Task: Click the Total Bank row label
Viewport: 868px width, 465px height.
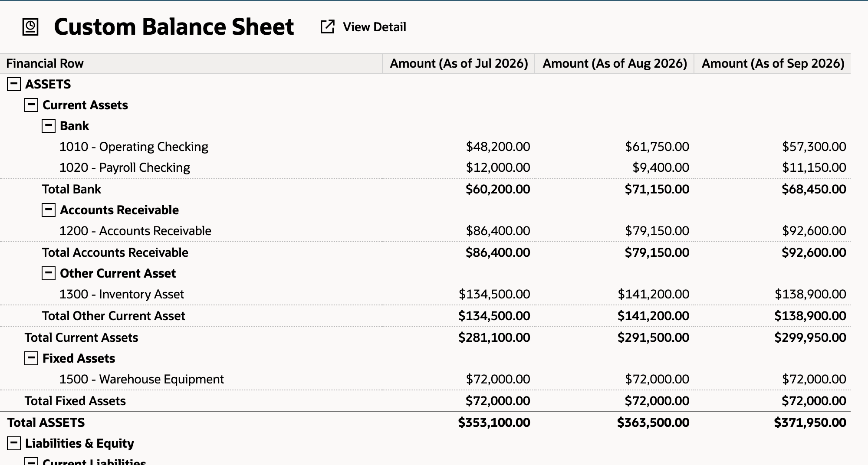Action: click(x=71, y=189)
